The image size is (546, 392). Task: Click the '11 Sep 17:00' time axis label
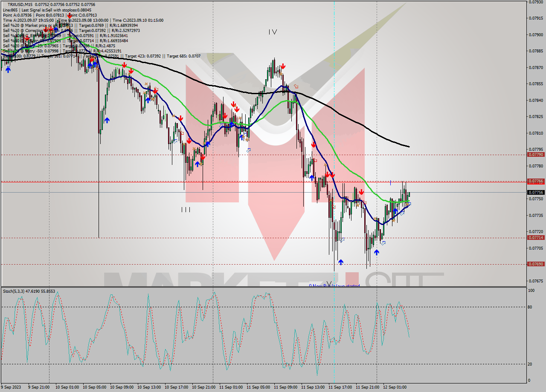tap(340, 387)
